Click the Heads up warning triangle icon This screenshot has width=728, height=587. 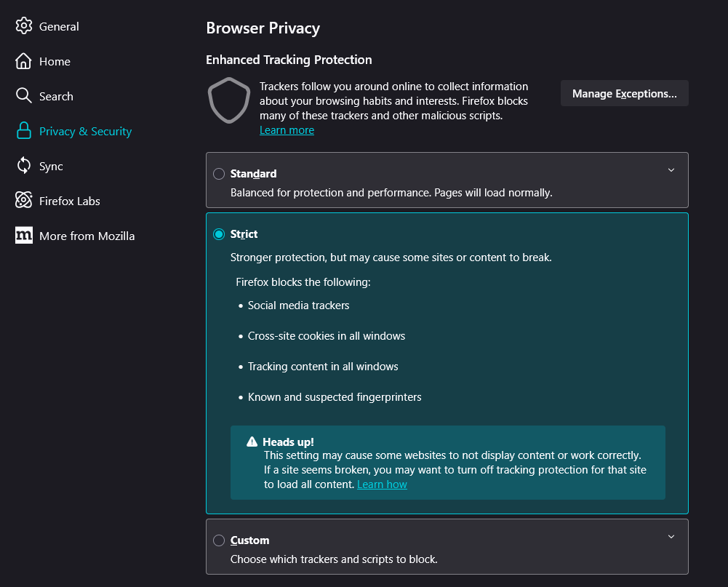click(252, 442)
